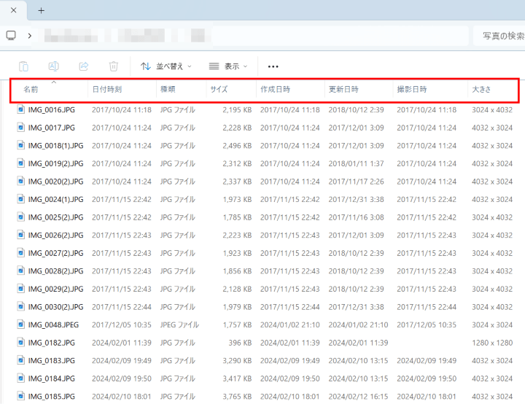The image size is (525, 420).
Task: Click the 2,195 KB size cell
Action: 237,110
